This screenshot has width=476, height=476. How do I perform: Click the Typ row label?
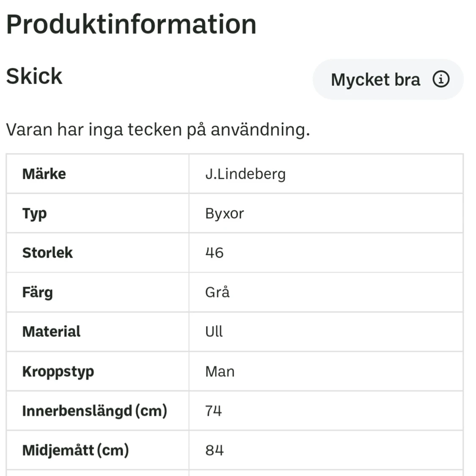click(34, 213)
